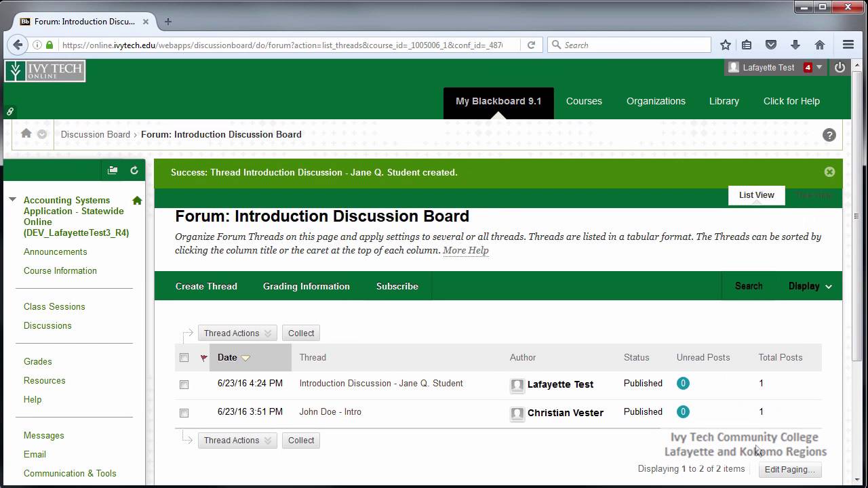Sort threads by the Date column

click(234, 357)
